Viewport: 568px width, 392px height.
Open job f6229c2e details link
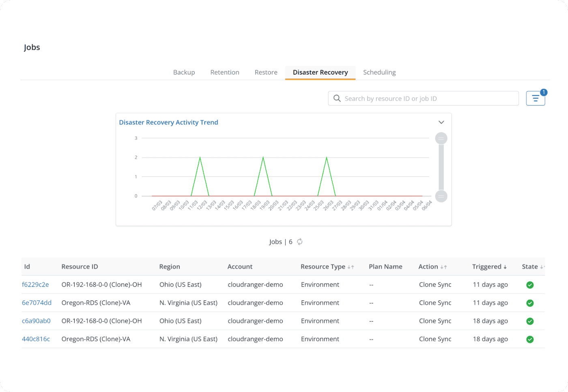point(35,284)
